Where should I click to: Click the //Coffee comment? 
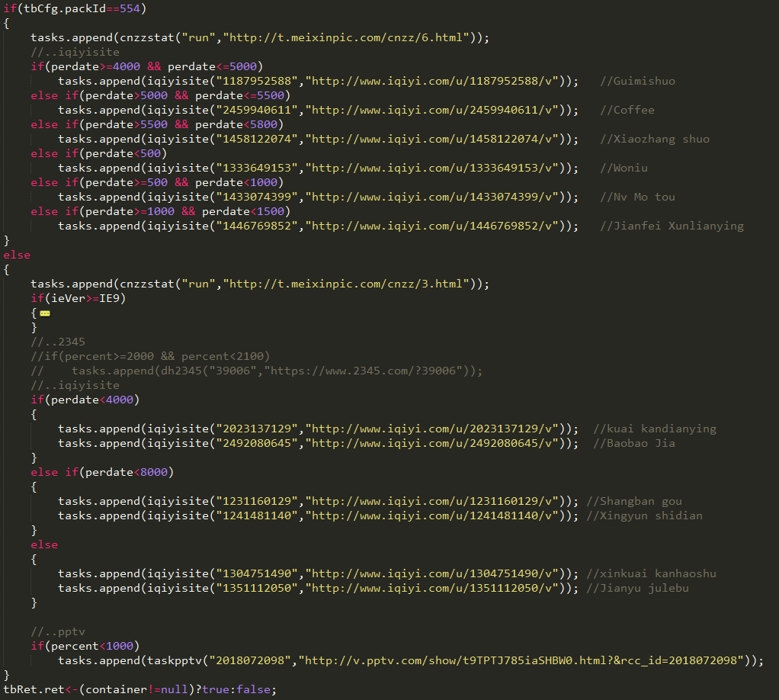click(x=627, y=110)
